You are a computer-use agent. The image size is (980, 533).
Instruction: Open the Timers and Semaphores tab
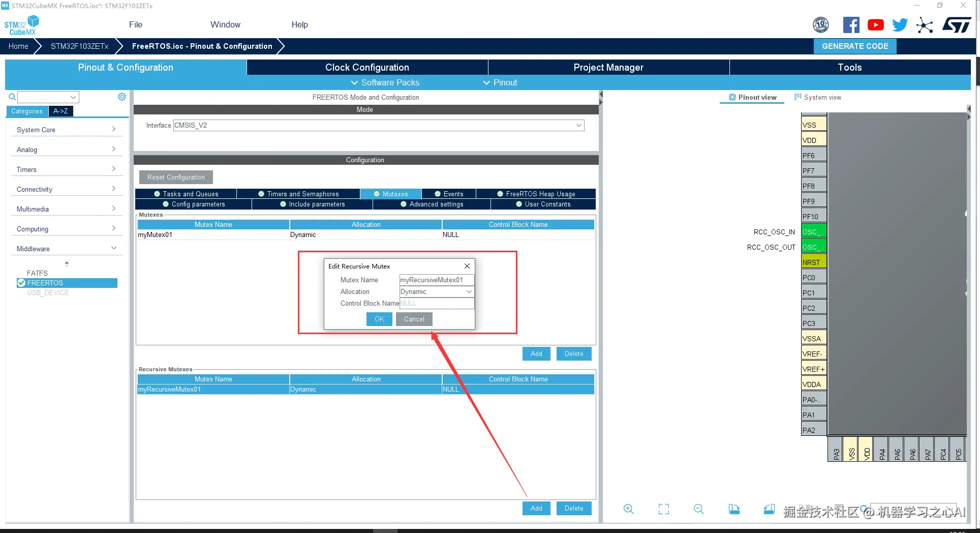point(298,194)
